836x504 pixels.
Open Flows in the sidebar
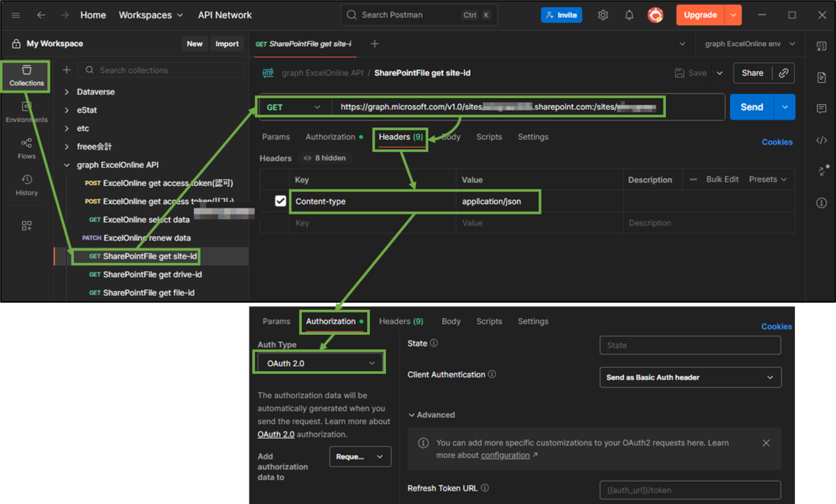tap(26, 148)
